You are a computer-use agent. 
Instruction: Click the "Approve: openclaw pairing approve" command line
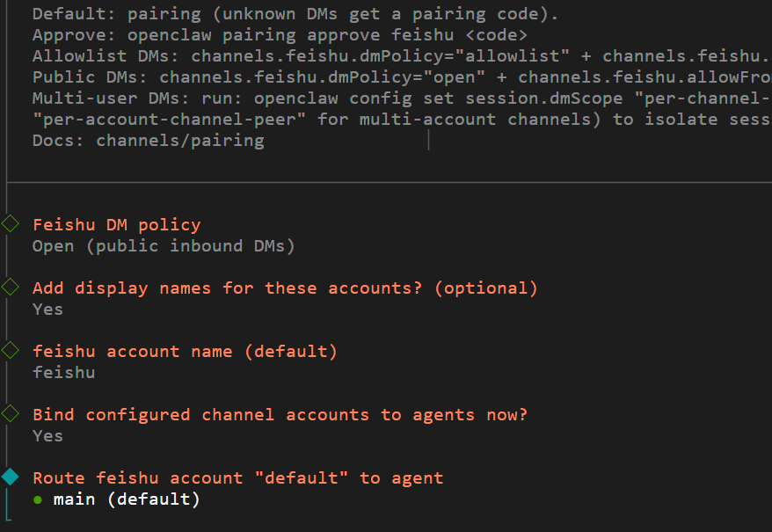(x=280, y=35)
